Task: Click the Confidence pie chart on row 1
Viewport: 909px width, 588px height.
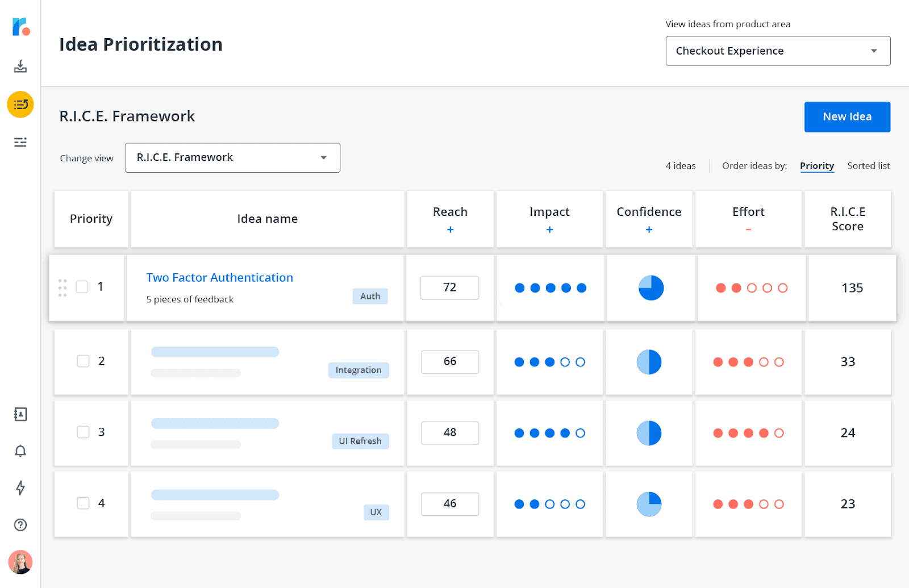Action: click(651, 288)
